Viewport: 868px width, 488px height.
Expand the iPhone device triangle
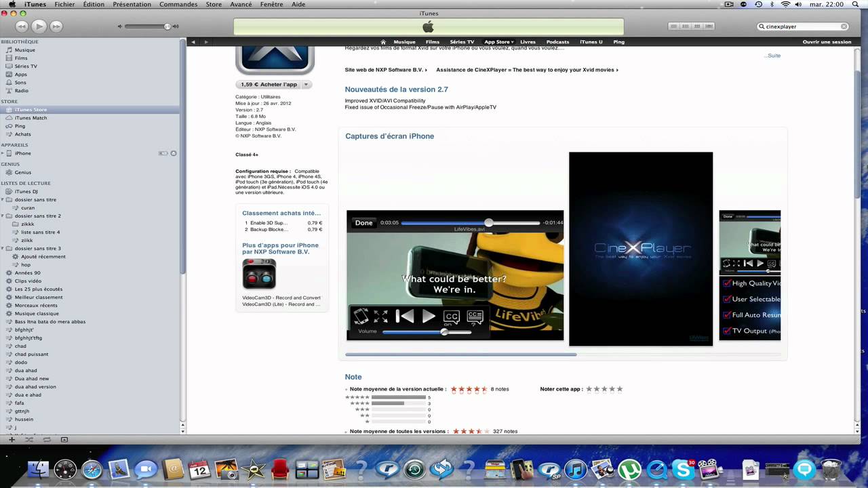pyautogui.click(x=3, y=153)
